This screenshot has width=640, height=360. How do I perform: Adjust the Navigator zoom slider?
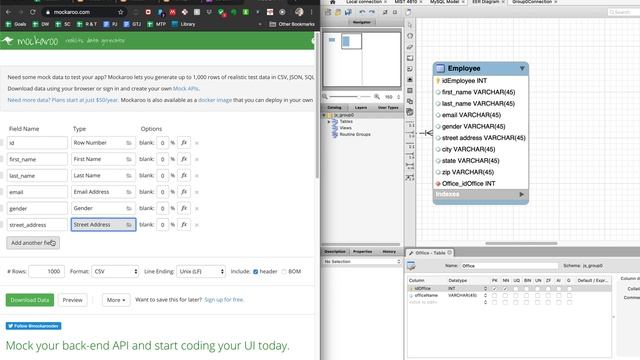[351, 97]
